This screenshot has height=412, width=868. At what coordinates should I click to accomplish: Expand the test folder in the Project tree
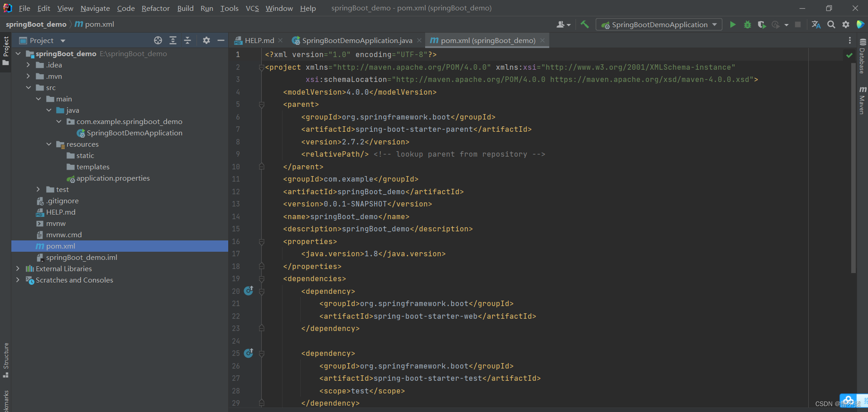(x=38, y=189)
